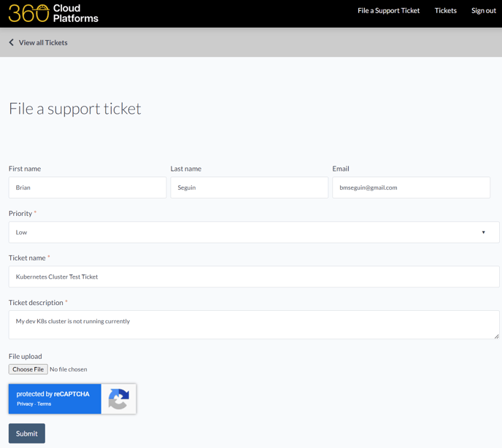Click View all Tickets link

(43, 42)
